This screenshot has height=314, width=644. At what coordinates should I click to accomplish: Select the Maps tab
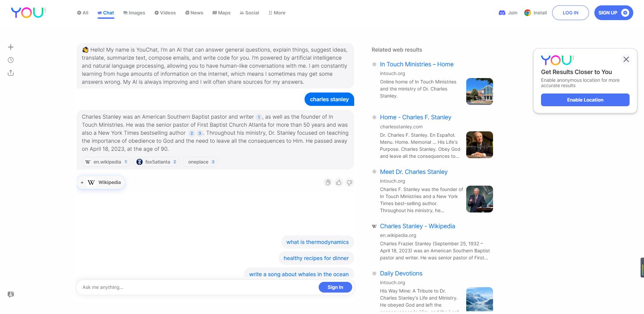coord(221,13)
